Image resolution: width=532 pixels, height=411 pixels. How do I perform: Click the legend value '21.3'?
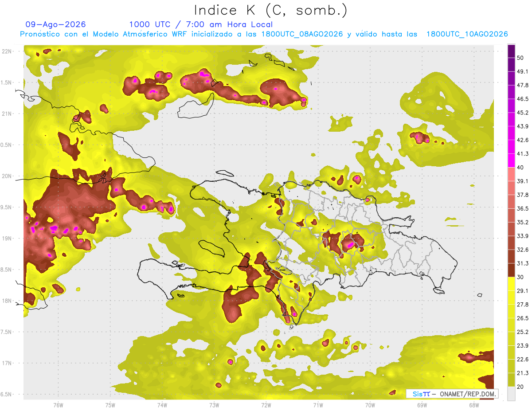523,373
